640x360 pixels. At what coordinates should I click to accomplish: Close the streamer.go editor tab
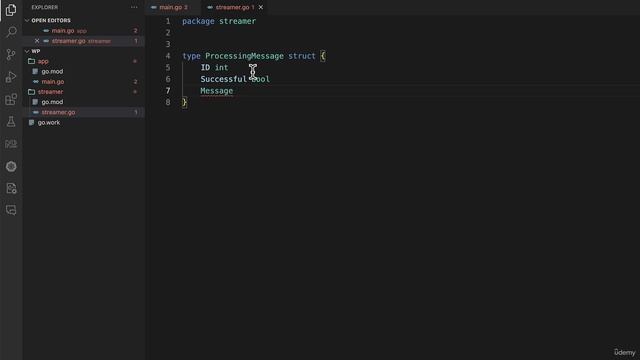[x=261, y=7]
